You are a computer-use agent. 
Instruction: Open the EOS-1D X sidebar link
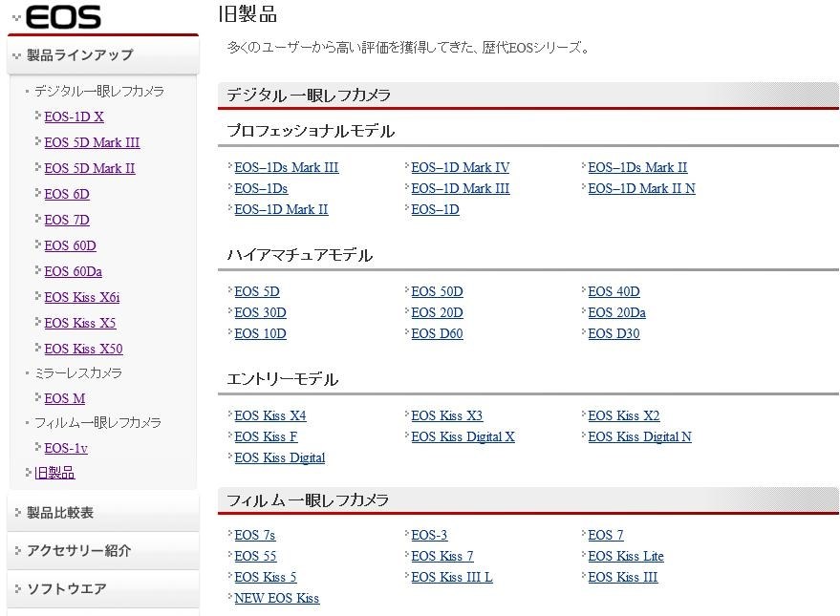74,117
